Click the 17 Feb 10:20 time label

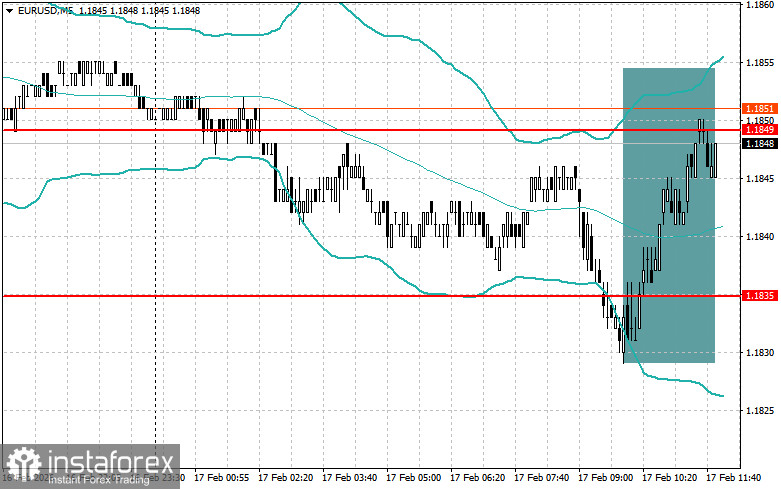(x=669, y=478)
